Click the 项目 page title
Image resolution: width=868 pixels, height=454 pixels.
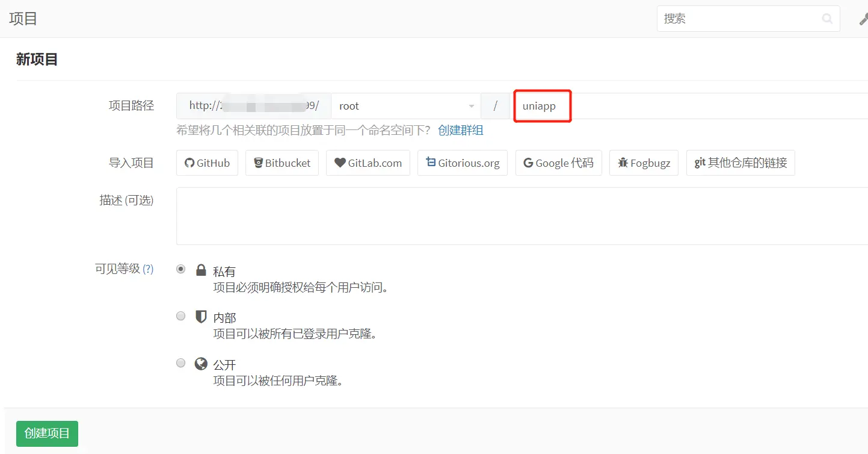tap(23, 19)
